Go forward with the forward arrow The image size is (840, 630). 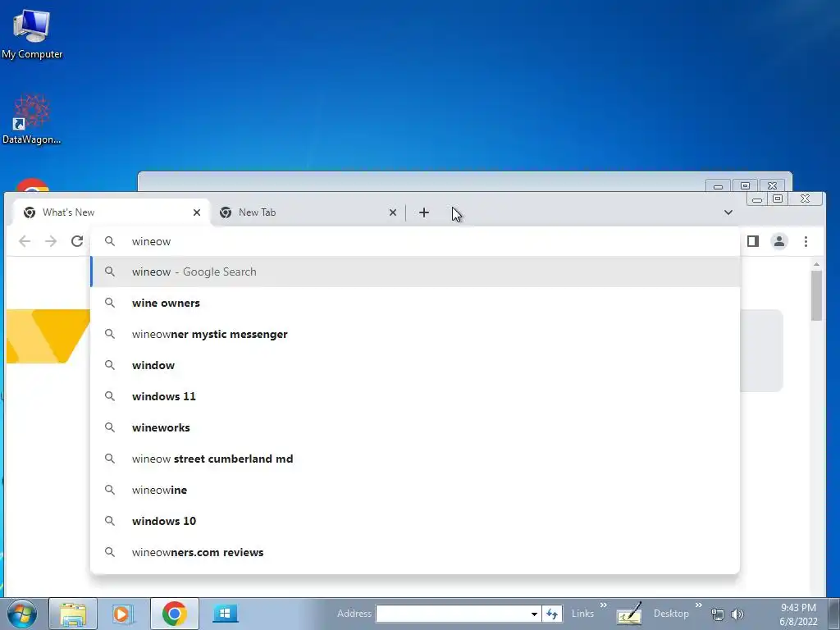click(x=51, y=242)
